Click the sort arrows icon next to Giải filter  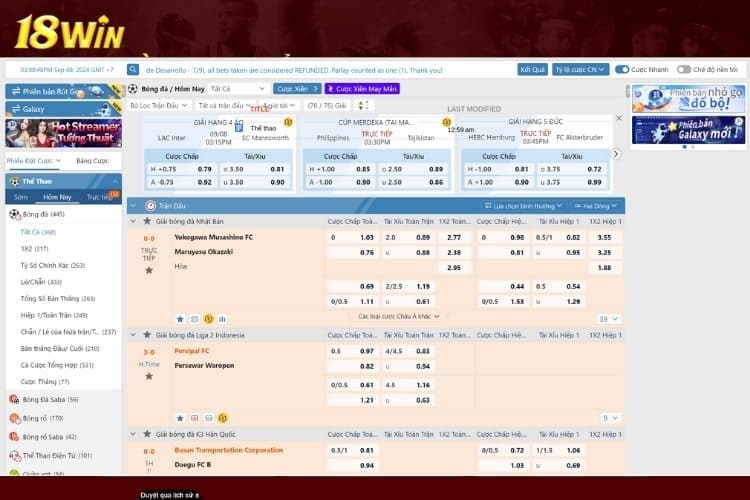[x=363, y=105]
